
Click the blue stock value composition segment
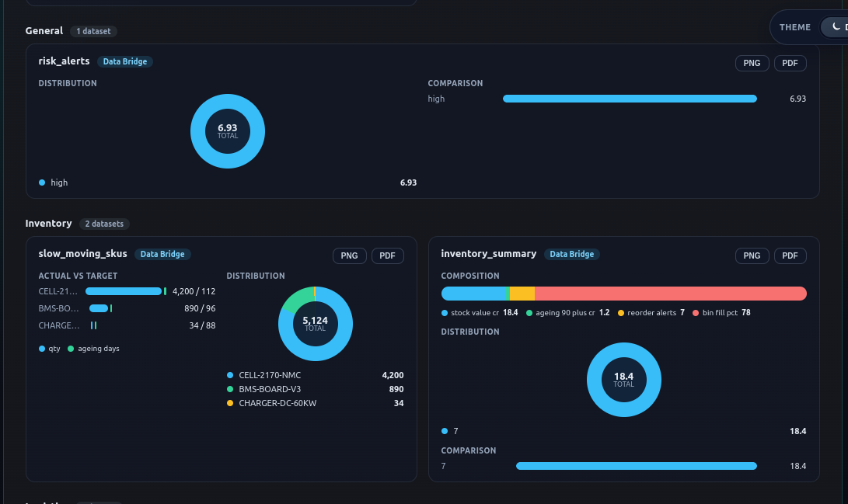tap(474, 294)
